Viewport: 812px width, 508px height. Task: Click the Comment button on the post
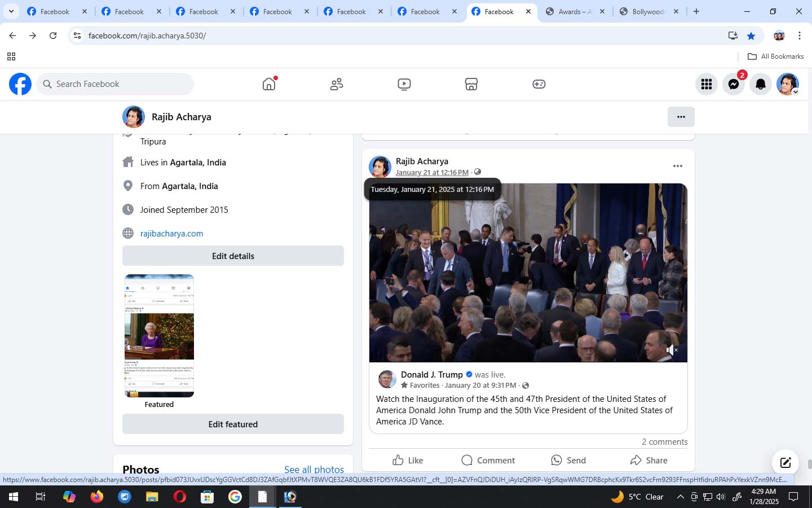[488, 460]
